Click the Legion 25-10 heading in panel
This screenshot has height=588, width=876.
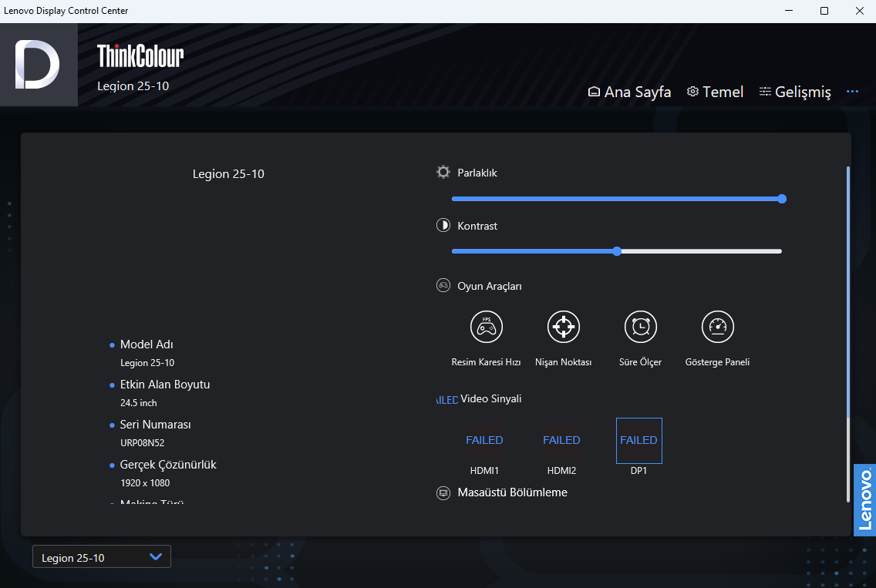tap(228, 173)
